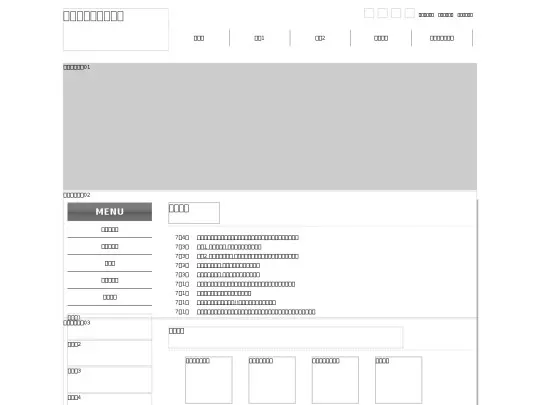The width and height of the screenshot is (540, 405).
Task: Open the second thumbnail card in bottom row
Action: click(272, 380)
